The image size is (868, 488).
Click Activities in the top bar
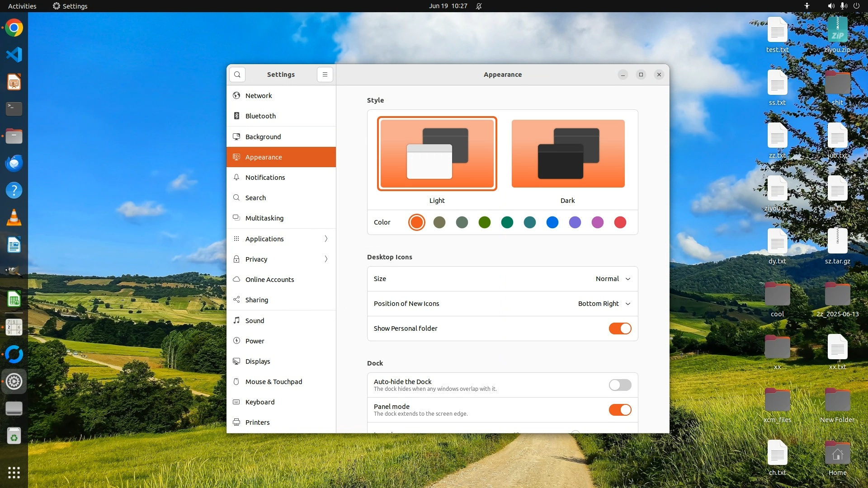click(x=22, y=6)
